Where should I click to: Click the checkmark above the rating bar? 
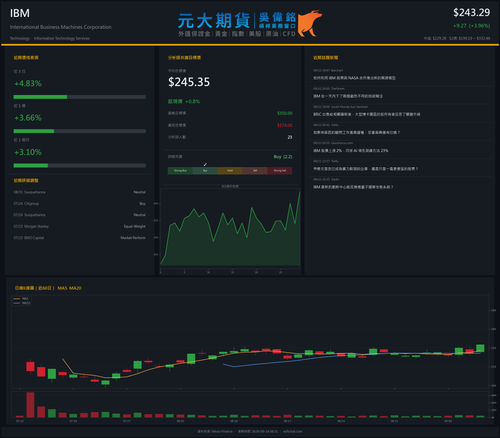point(205,164)
